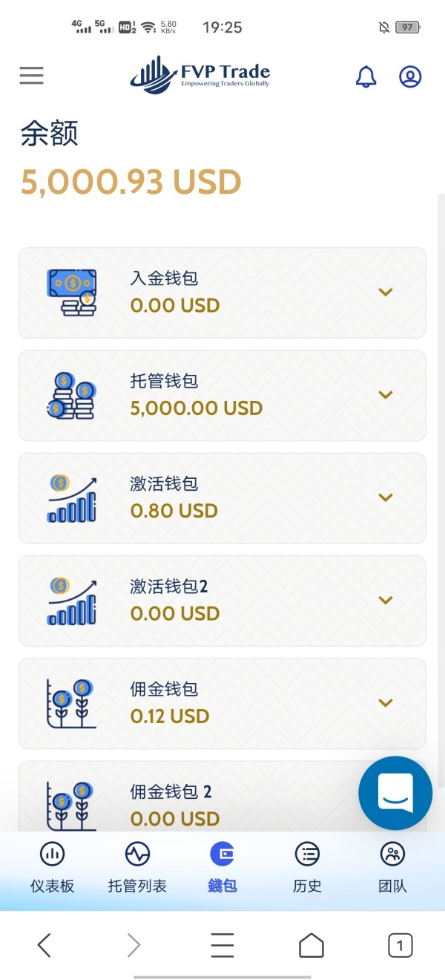Expand the 佣金钱包 0.12 USD chevron
The width and height of the screenshot is (445, 980).
coord(385,702)
